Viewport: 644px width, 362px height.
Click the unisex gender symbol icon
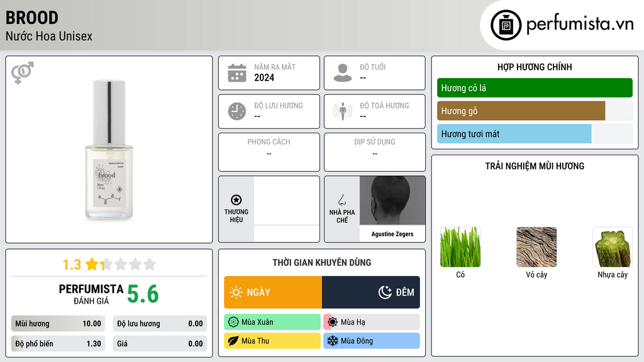click(x=22, y=73)
